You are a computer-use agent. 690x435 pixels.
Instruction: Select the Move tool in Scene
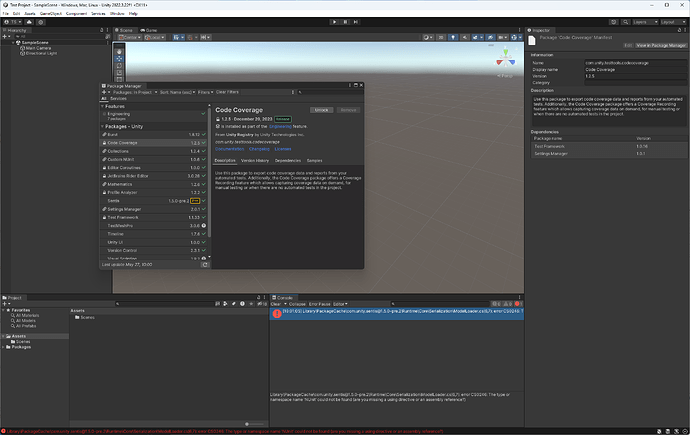click(119, 58)
